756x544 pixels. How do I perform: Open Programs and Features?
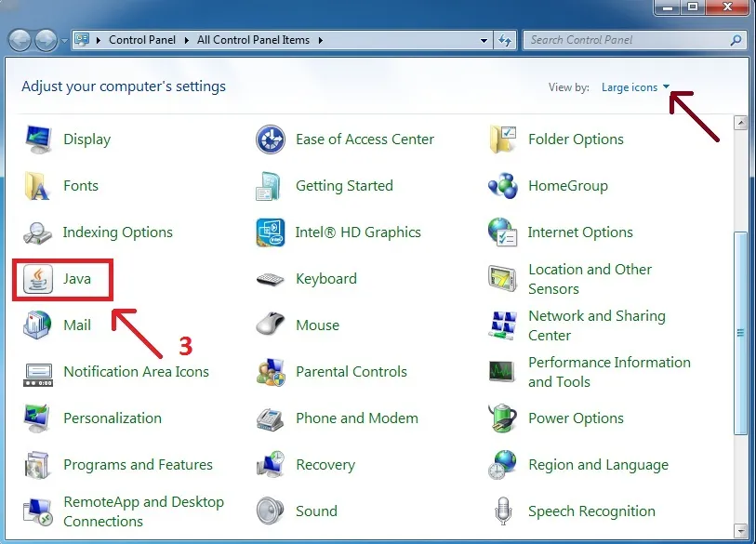[x=138, y=465]
